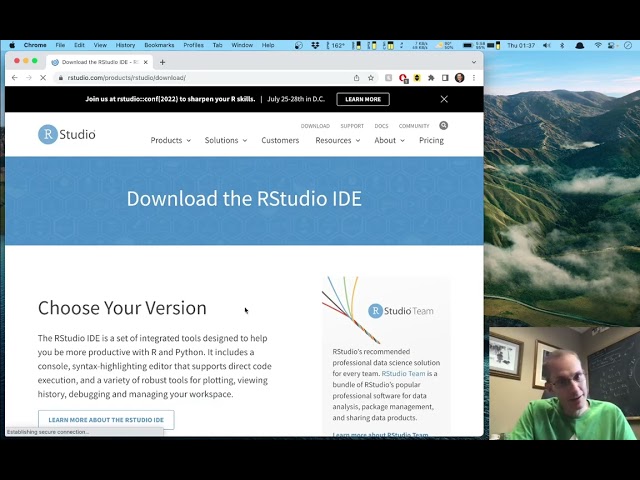The image size is (640, 480).
Task: Bookmark this page with the star icon
Action: (x=371, y=78)
